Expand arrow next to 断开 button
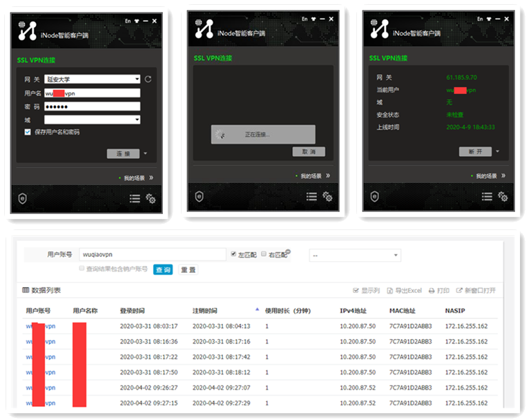The height and width of the screenshot is (420, 531). (497, 151)
